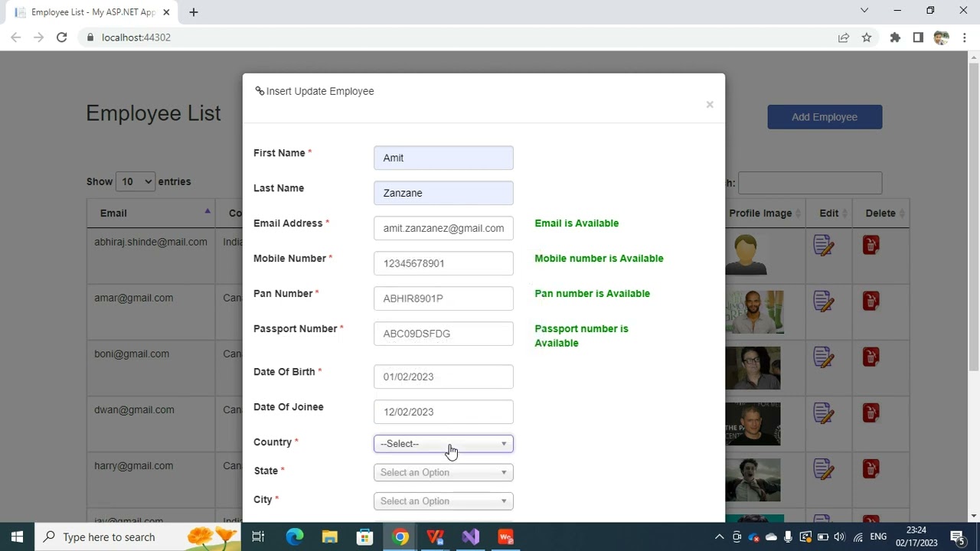
Task: Change the Show entries count dropdown
Action: coord(136,181)
